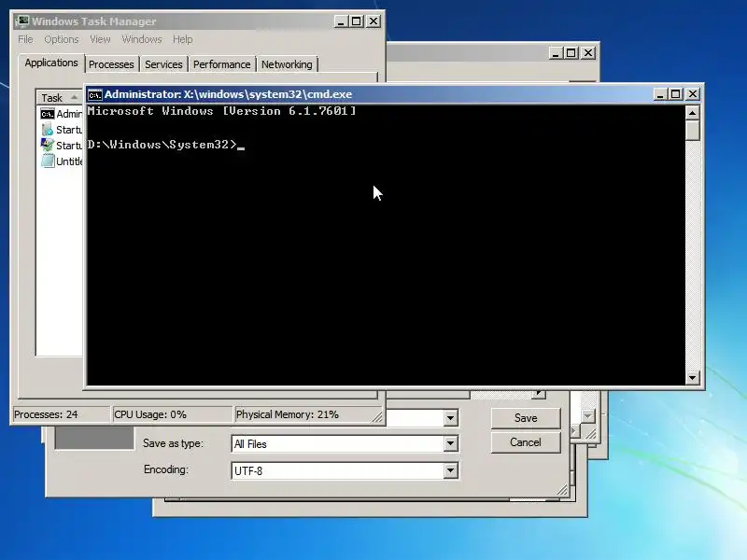Switch to the Networking tab

[287, 64]
